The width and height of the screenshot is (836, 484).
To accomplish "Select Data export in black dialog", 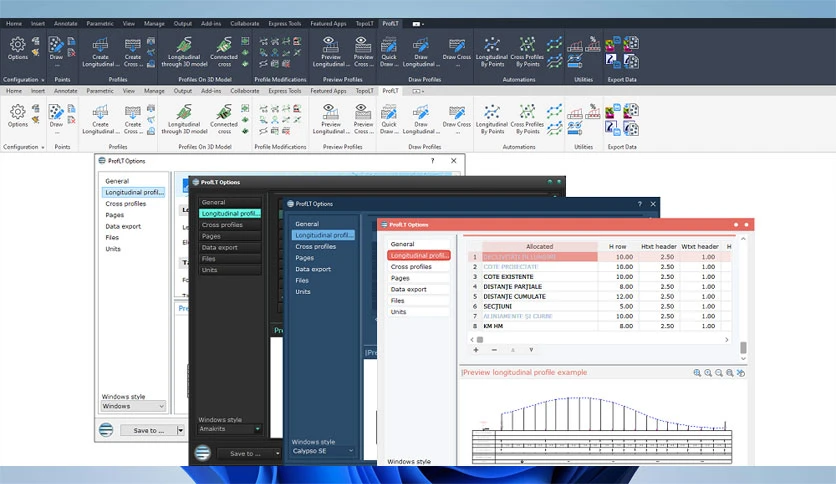I will 230,247.
